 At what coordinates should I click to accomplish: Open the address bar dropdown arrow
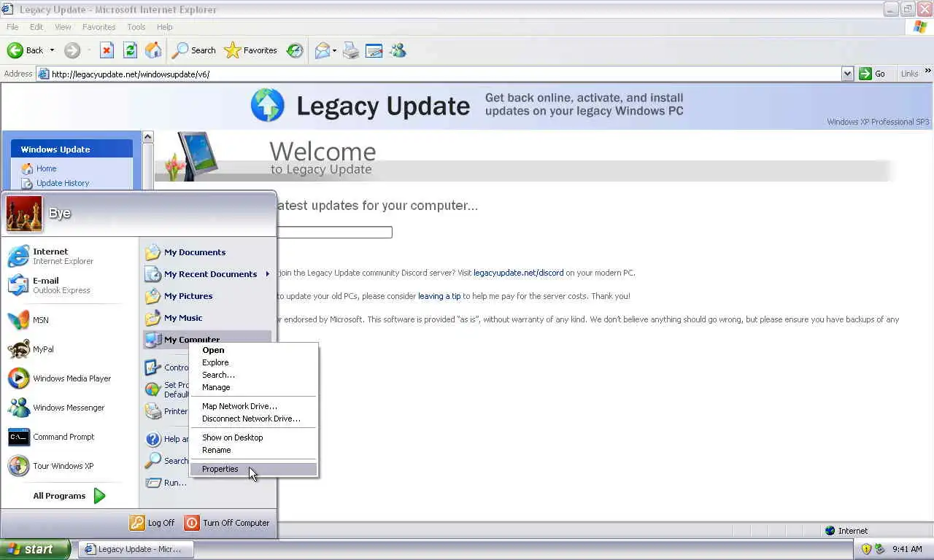(x=847, y=74)
